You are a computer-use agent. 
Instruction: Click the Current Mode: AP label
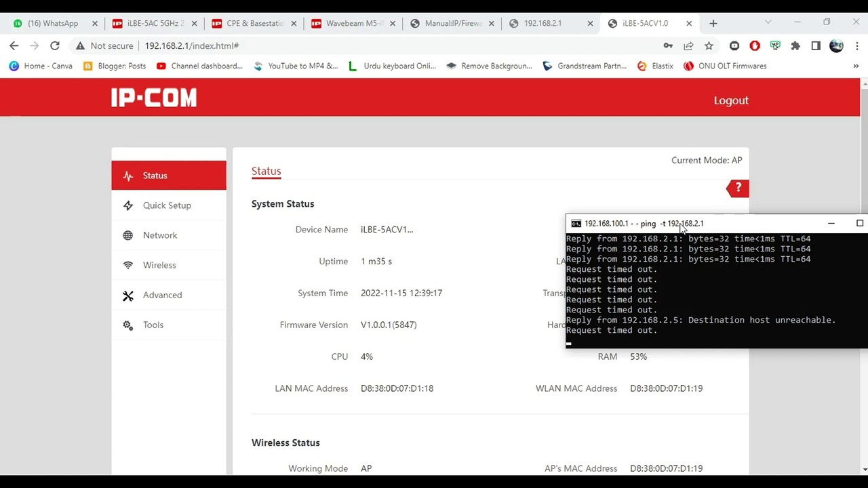pos(707,160)
